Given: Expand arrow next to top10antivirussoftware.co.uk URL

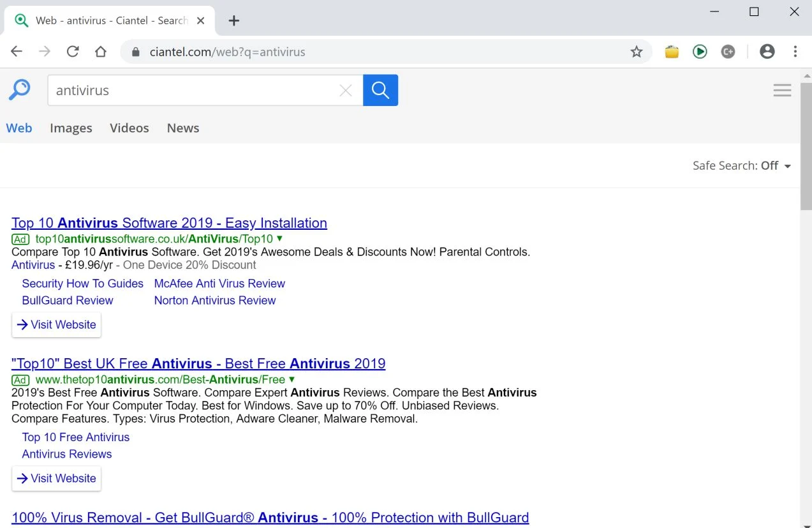Looking at the screenshot, I should [x=279, y=238].
